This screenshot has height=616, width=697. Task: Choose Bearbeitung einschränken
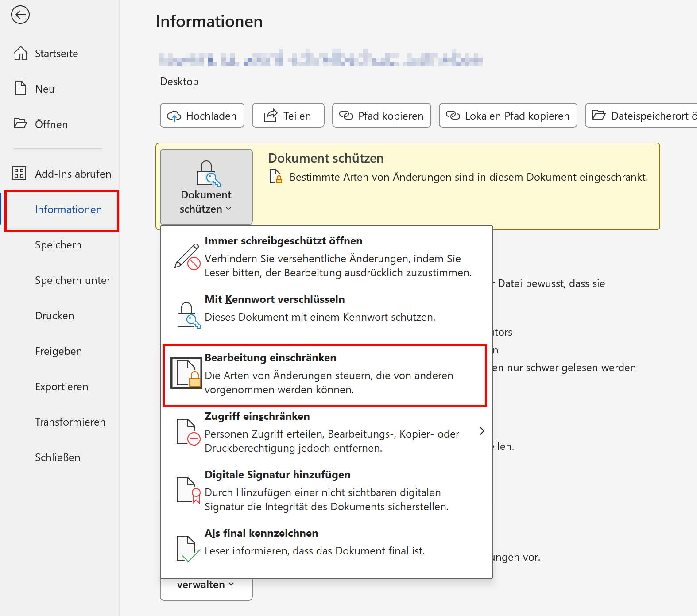pos(325,375)
